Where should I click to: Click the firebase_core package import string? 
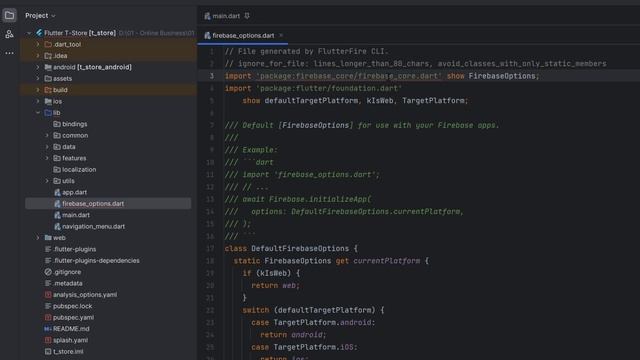(349, 76)
